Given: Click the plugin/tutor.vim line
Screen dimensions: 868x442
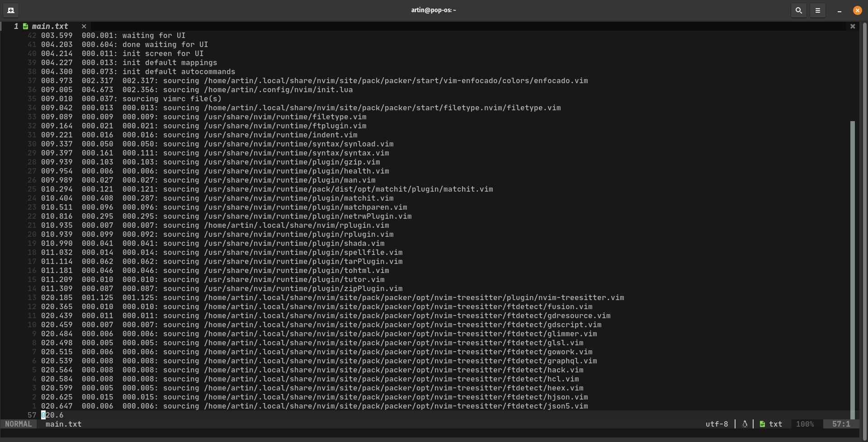Looking at the screenshot, I should pyautogui.click(x=212, y=279).
